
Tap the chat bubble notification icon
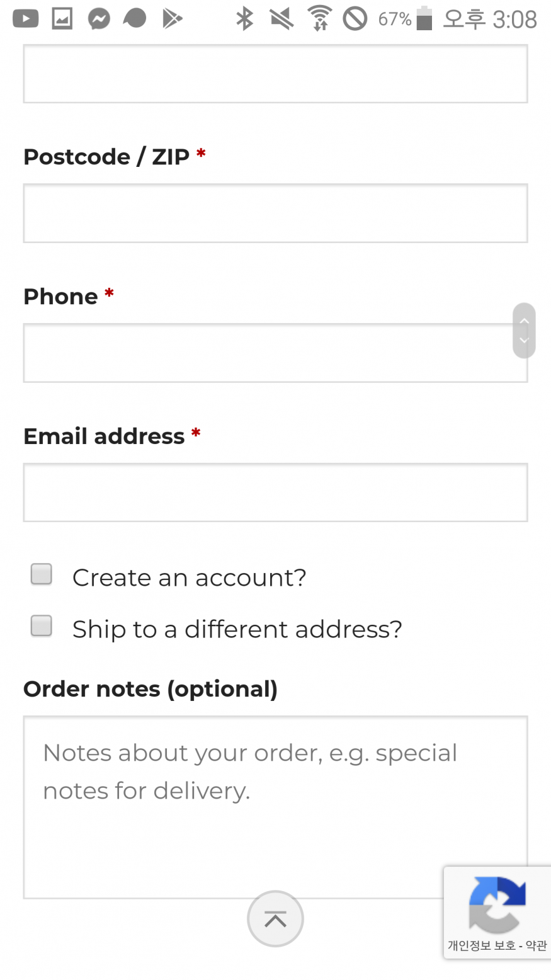tap(135, 19)
